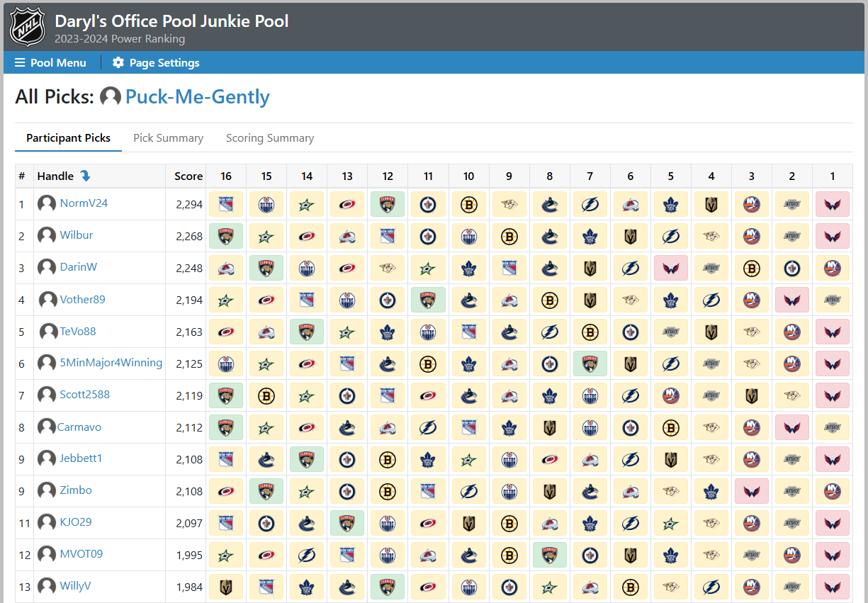The width and height of the screenshot is (868, 603).
Task: Click the pink Capitals pick in Vother89's row
Action: click(792, 300)
